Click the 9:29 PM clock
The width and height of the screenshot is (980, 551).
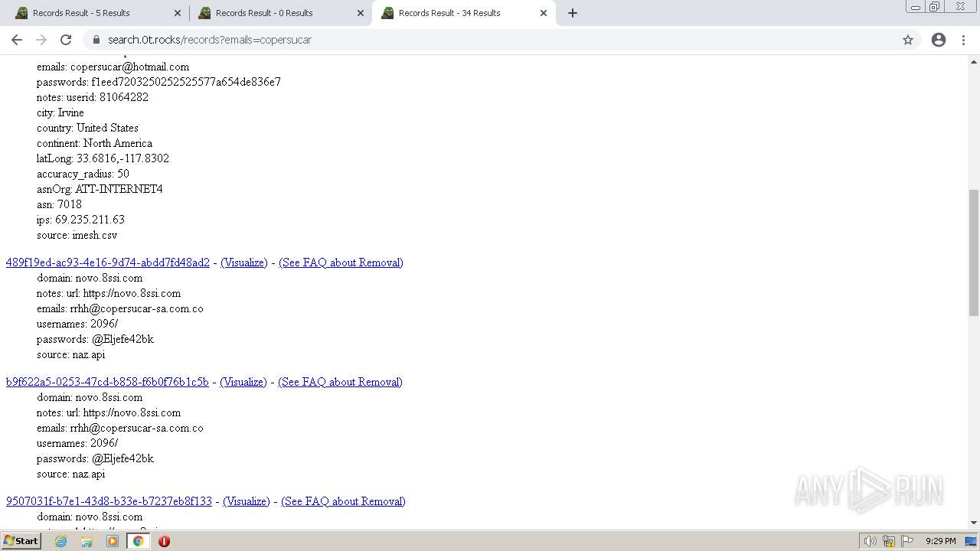pyautogui.click(x=941, y=541)
